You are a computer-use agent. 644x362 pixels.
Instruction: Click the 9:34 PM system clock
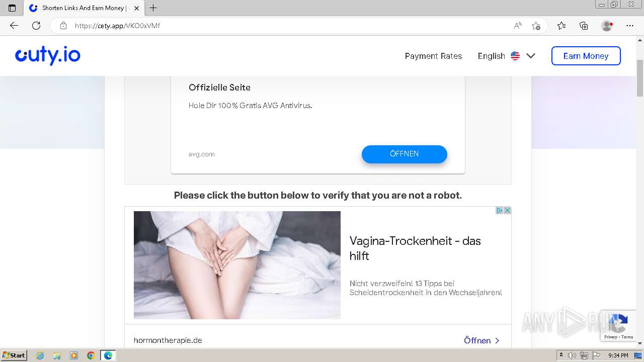tap(618, 355)
